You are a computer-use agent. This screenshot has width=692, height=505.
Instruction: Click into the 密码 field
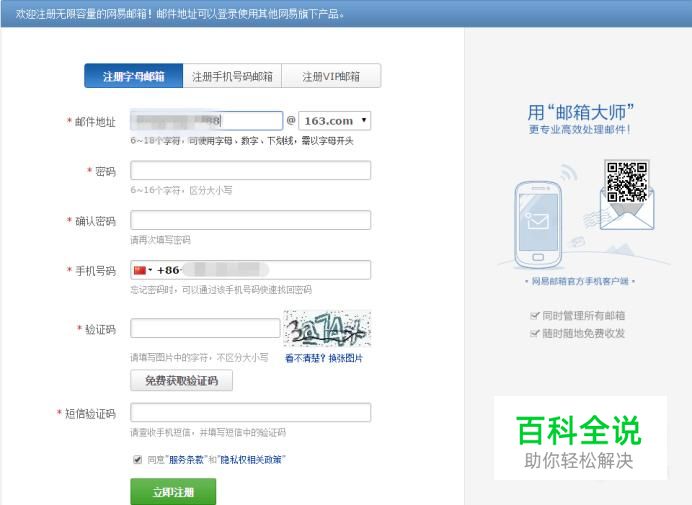point(251,170)
